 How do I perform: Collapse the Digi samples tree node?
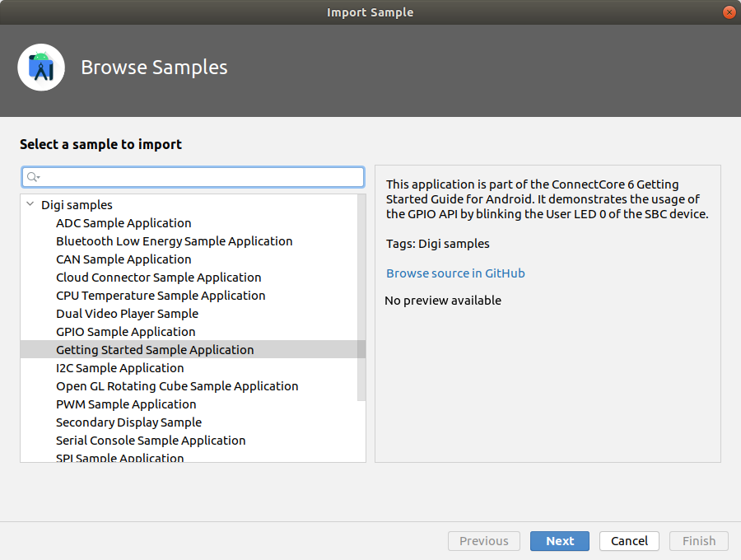coord(30,204)
